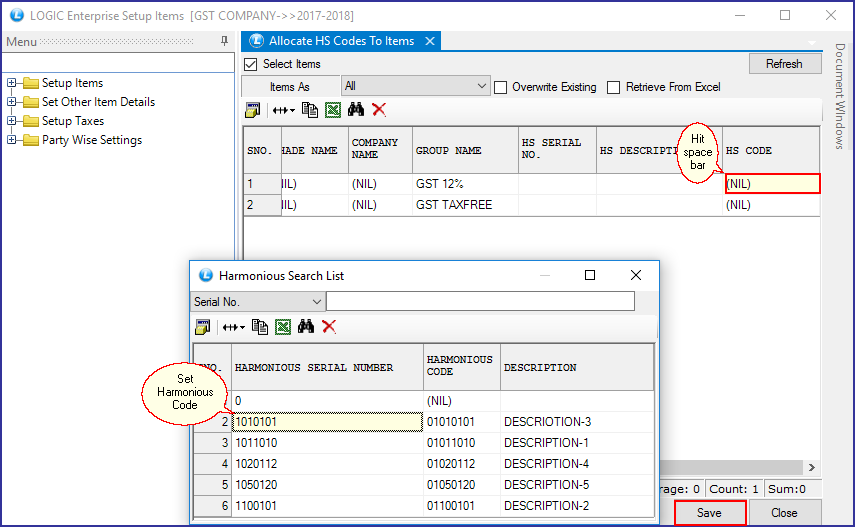855x527 pixels.
Task: Click Excel export icon in Harmonious Search List
Action: 283,327
